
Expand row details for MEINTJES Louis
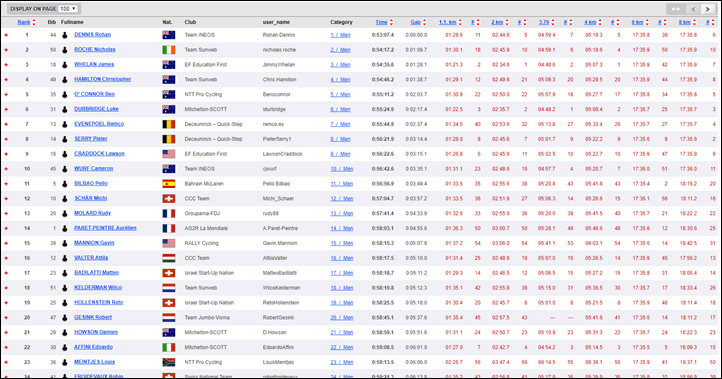coord(6,362)
